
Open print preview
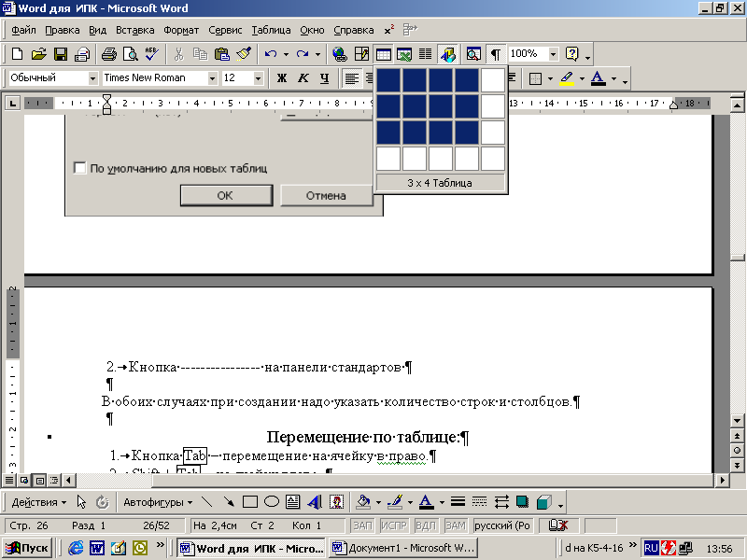click(x=130, y=54)
